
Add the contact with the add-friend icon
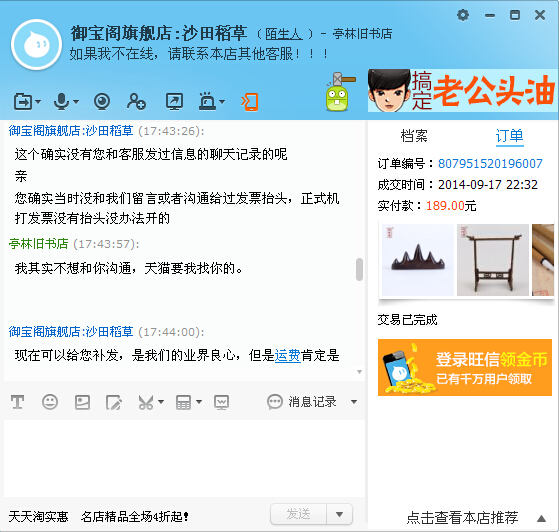[x=136, y=102]
